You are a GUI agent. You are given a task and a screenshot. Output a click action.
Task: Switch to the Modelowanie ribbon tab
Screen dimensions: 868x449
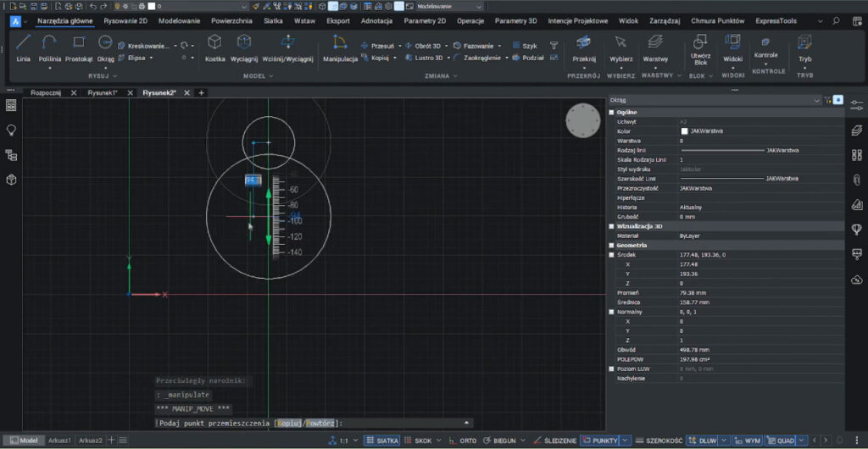coord(180,21)
